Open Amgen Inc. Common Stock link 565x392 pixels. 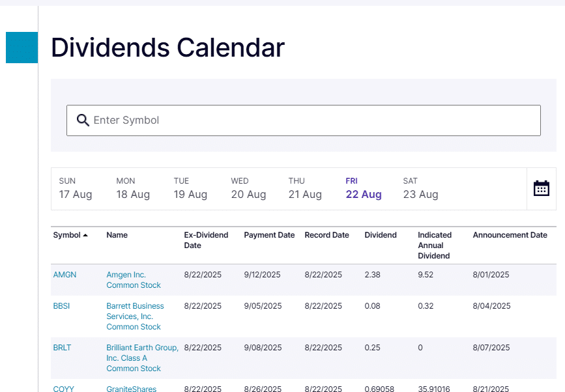(x=134, y=280)
